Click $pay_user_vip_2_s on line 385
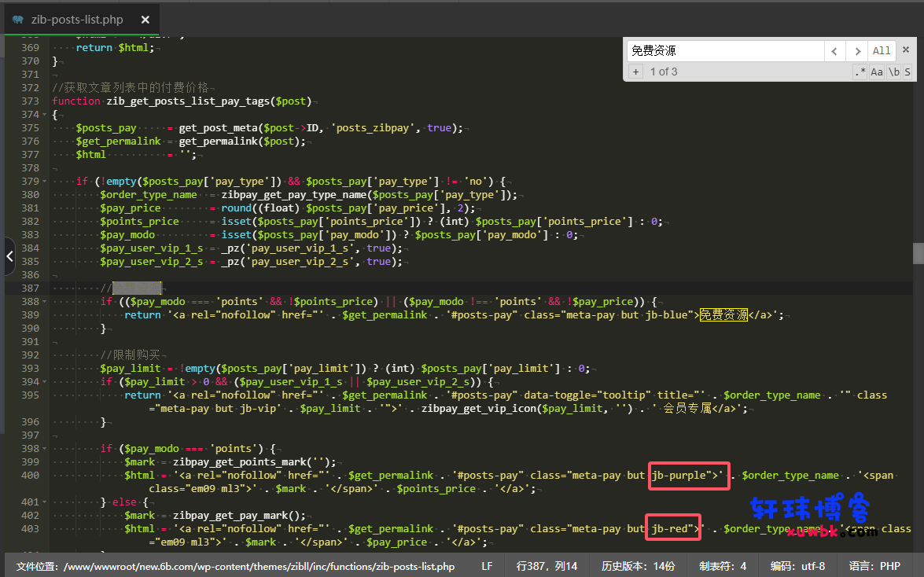924x577 pixels. coord(152,262)
